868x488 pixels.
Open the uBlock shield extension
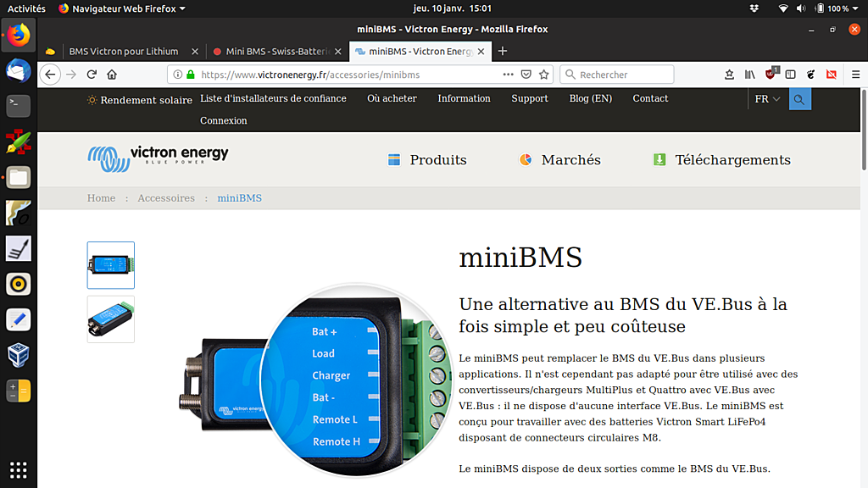[x=771, y=74]
